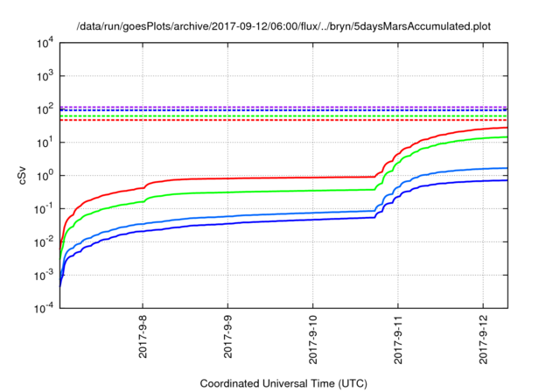Click the 10^0 y-axis tick label

pyautogui.click(x=45, y=175)
